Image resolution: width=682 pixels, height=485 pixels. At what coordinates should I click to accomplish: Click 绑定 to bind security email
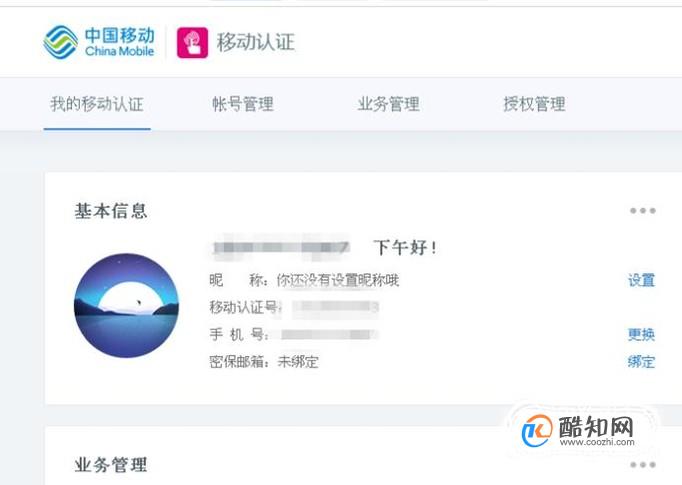tap(641, 362)
